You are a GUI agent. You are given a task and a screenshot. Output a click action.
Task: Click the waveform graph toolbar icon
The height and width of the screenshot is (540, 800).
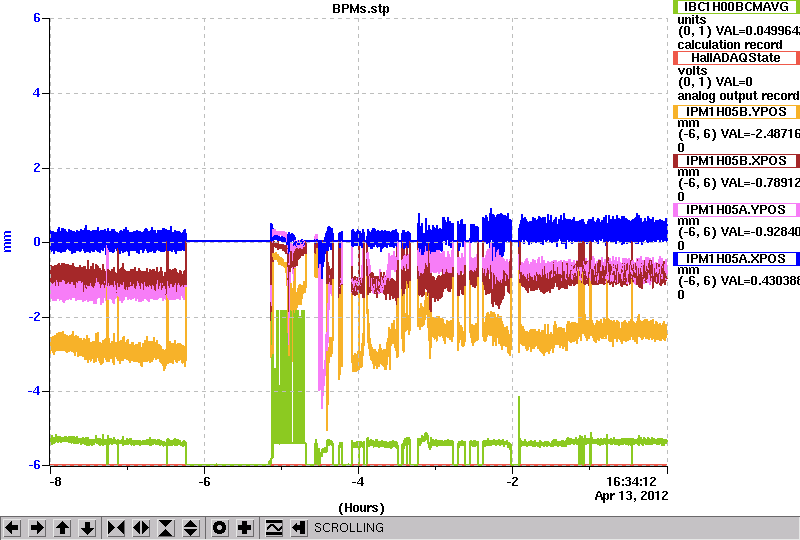[274, 528]
